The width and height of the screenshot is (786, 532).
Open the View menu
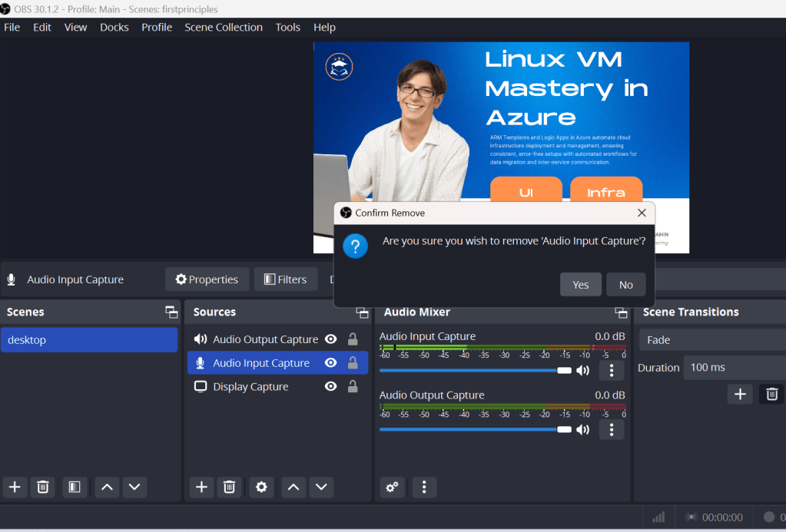75,27
